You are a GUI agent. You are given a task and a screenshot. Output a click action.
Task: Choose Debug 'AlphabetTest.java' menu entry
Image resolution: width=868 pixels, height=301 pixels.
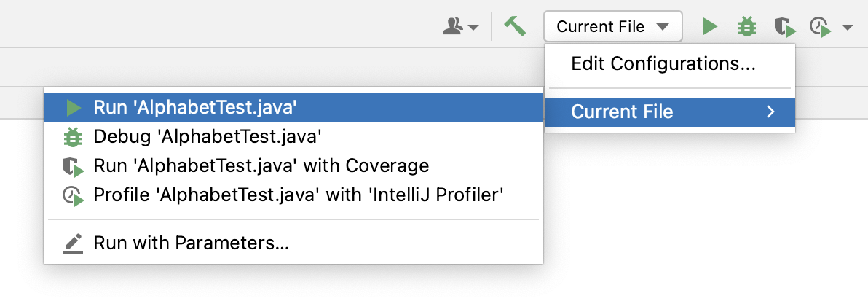(x=293, y=136)
